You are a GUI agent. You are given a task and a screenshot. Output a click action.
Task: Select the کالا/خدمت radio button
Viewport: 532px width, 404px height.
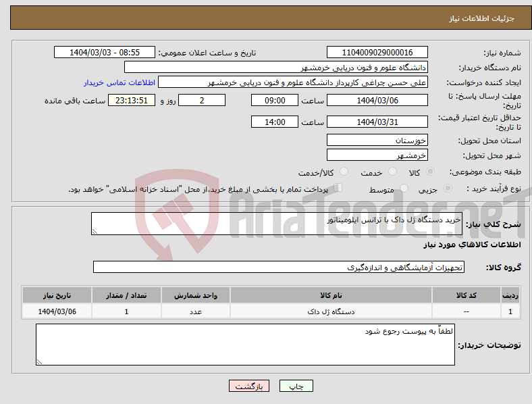click(344, 172)
